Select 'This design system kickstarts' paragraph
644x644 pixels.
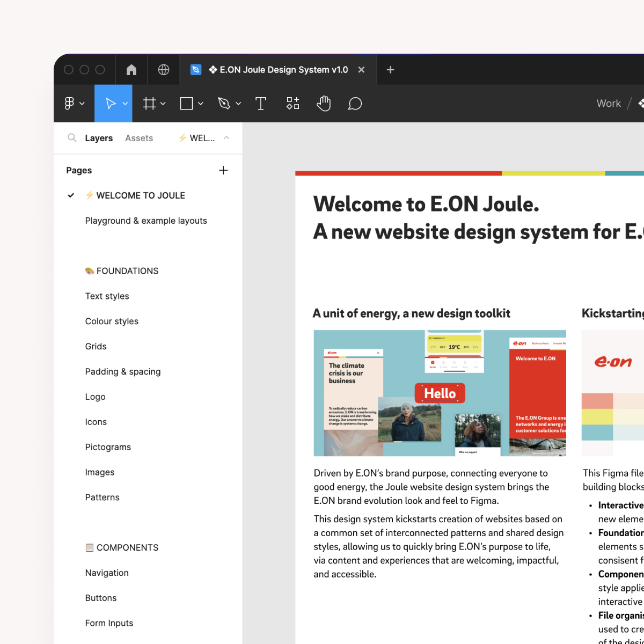click(x=439, y=547)
